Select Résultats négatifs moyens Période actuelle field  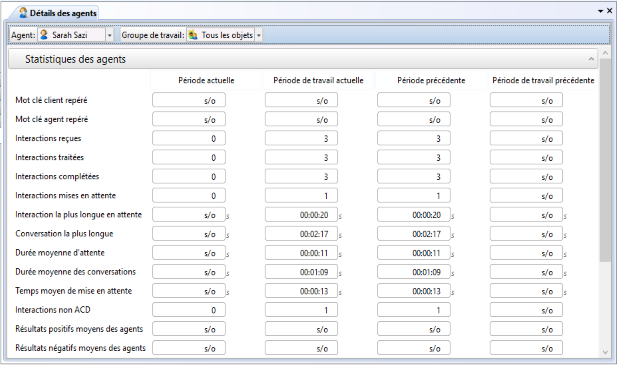(189, 348)
